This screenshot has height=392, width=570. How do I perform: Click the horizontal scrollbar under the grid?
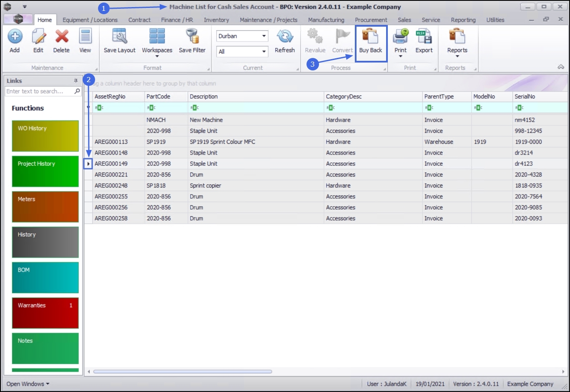[183, 372]
